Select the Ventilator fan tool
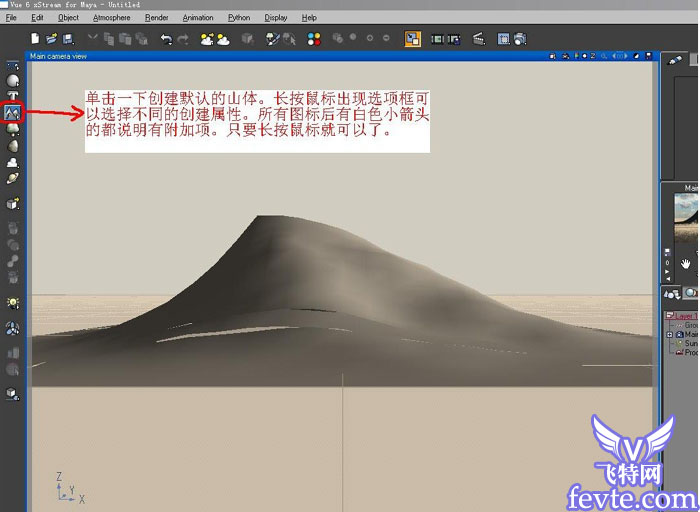Image resolution: width=700 pixels, height=512 pixels. pyautogui.click(x=12, y=329)
